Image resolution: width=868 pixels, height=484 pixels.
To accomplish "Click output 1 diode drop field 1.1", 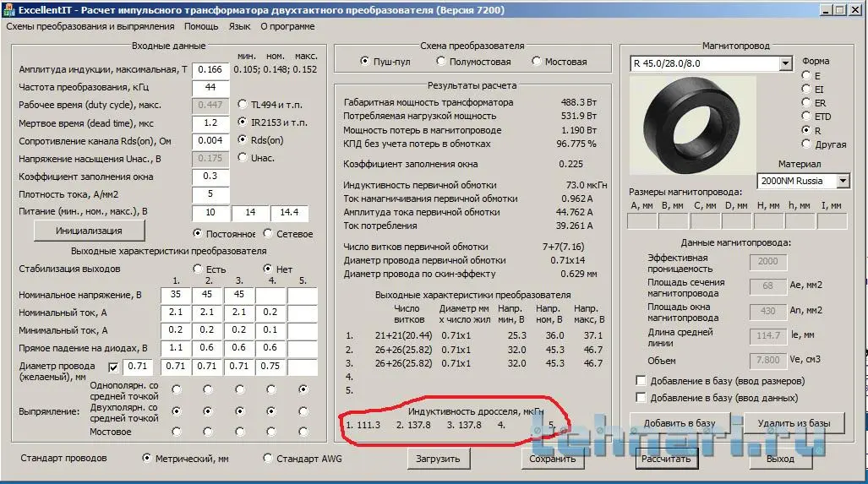I will (x=176, y=348).
